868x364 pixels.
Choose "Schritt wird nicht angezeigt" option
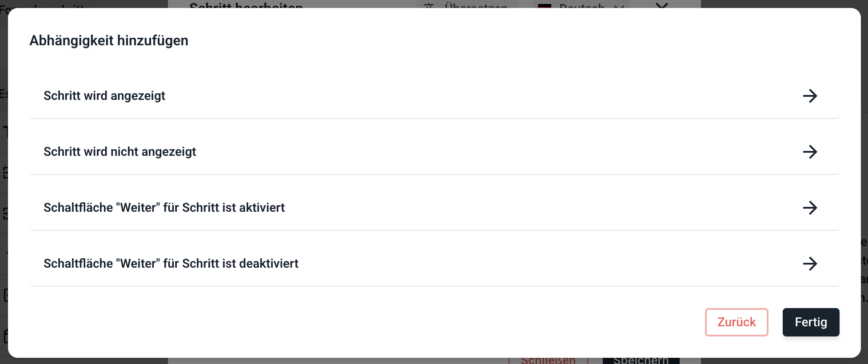[x=434, y=152]
